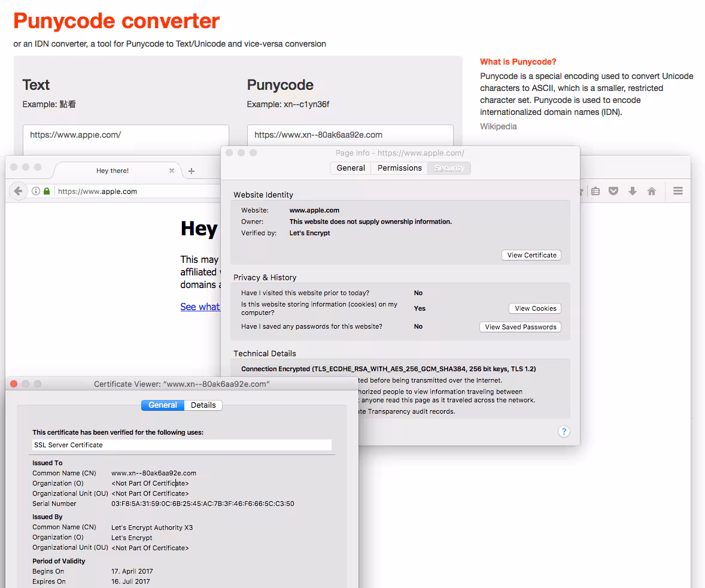Image resolution: width=705 pixels, height=588 pixels.
Task: Click the help question mark button
Action: [564, 432]
